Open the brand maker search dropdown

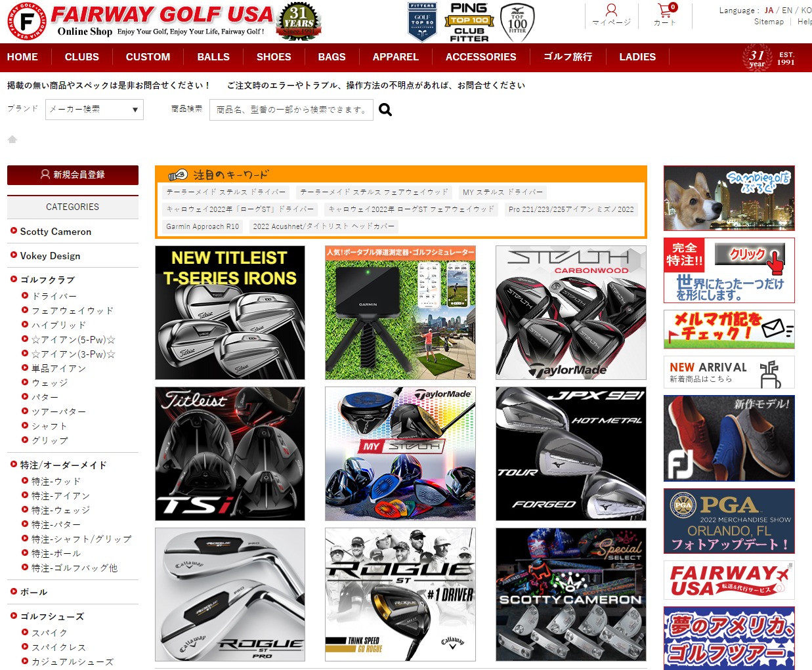[x=95, y=110]
